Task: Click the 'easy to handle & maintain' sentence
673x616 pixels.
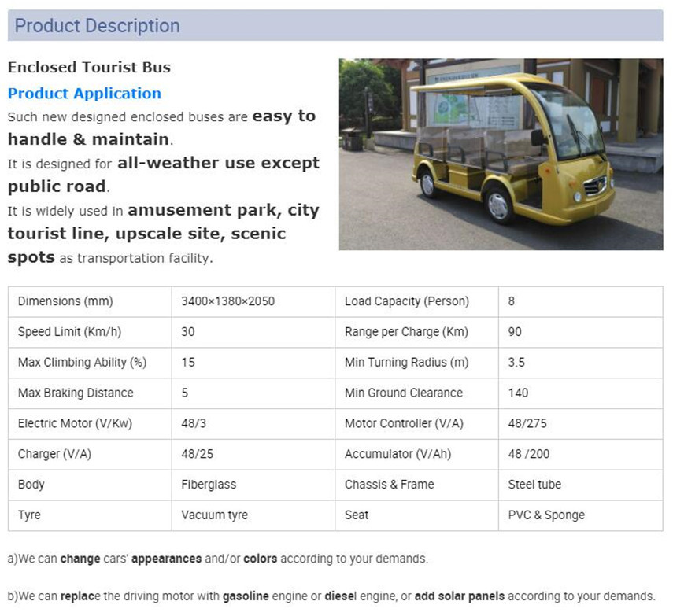Action: point(162,127)
